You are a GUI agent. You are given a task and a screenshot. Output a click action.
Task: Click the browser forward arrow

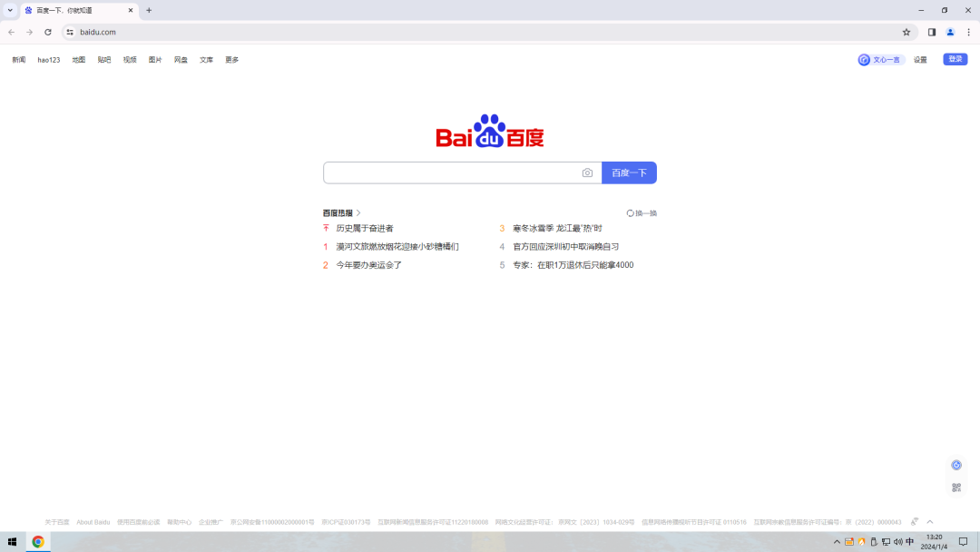pyautogui.click(x=29, y=32)
